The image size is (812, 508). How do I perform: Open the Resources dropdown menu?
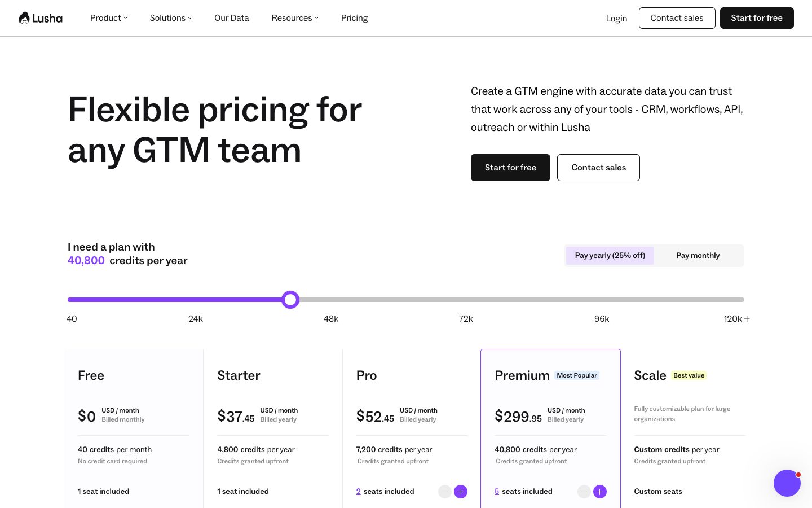click(295, 18)
